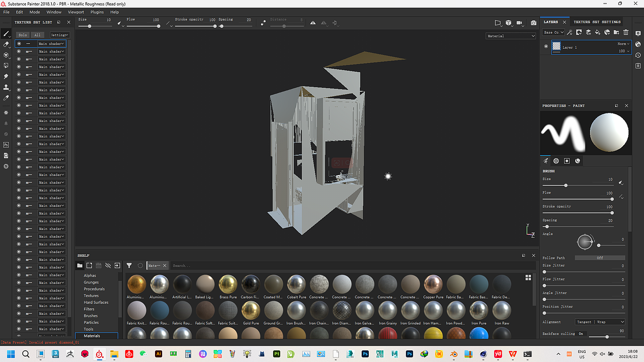Switch shelf to grid view icon
This screenshot has width=644, height=362.
tap(528, 277)
